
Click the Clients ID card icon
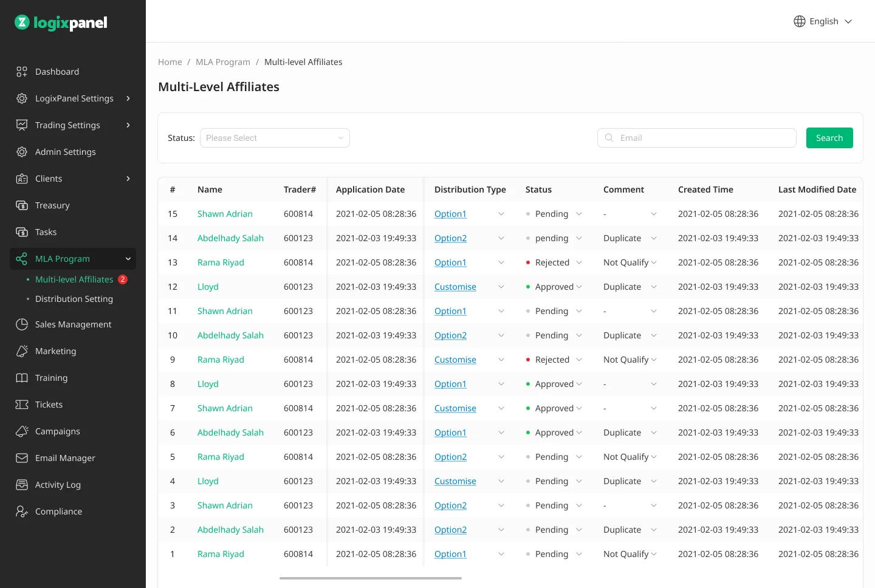pyautogui.click(x=22, y=179)
